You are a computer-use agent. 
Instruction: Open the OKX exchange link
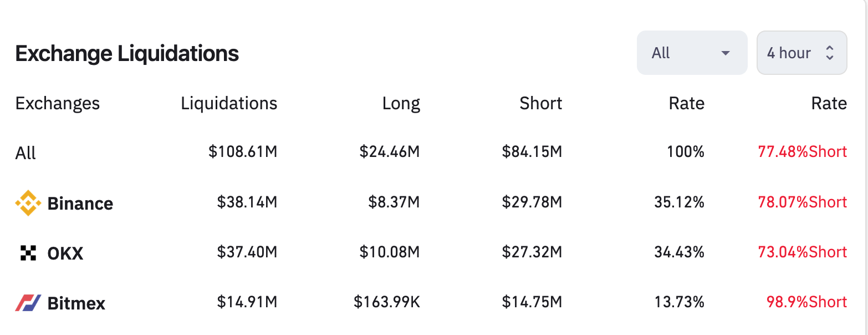coord(65,253)
